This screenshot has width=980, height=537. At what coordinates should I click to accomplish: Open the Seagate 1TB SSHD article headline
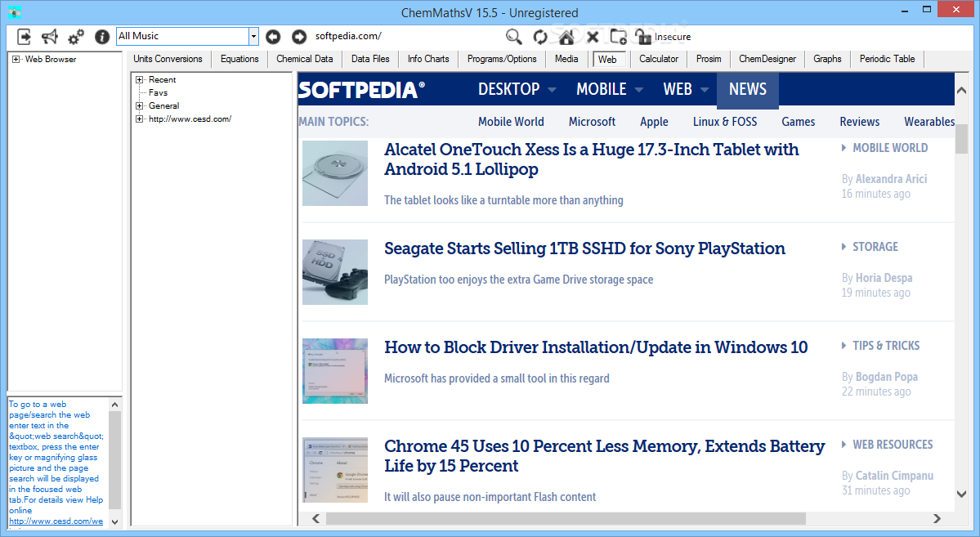(584, 248)
